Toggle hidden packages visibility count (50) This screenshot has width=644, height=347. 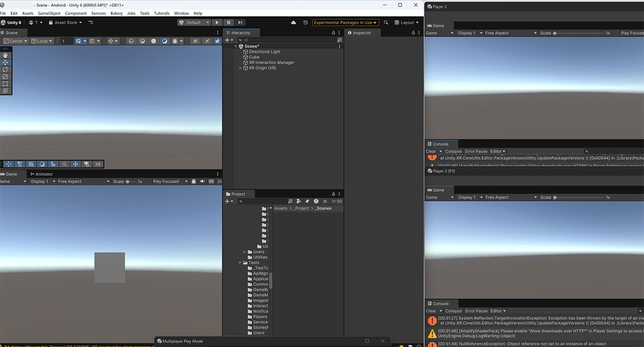click(x=337, y=201)
